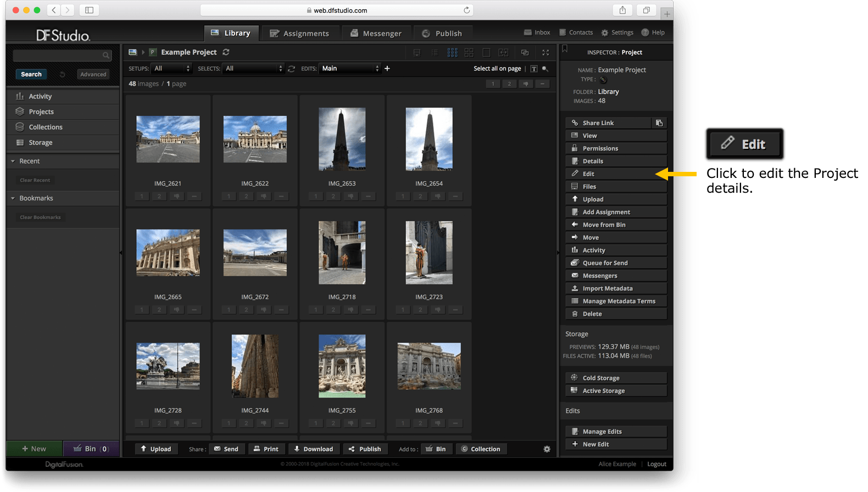Select the IMG_2755 thumbnail
The height and width of the screenshot is (492, 868).
click(x=342, y=366)
